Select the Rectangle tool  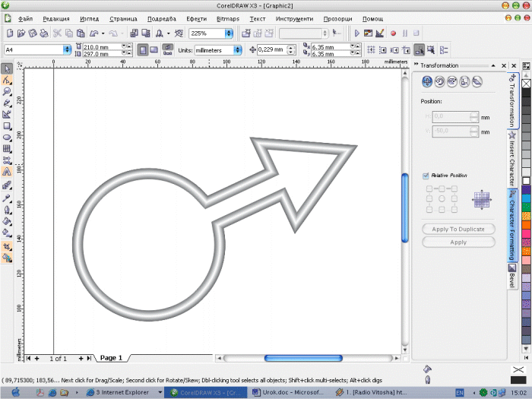[7, 126]
